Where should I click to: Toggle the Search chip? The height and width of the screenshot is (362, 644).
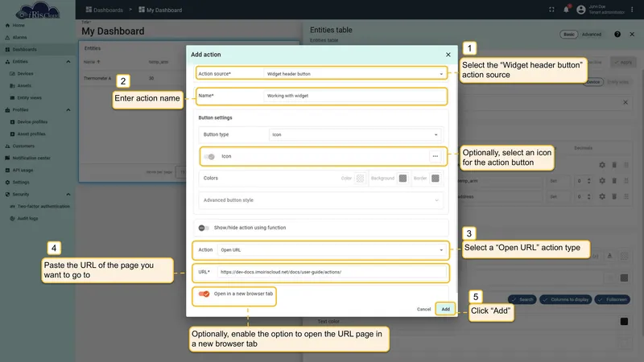522,299
